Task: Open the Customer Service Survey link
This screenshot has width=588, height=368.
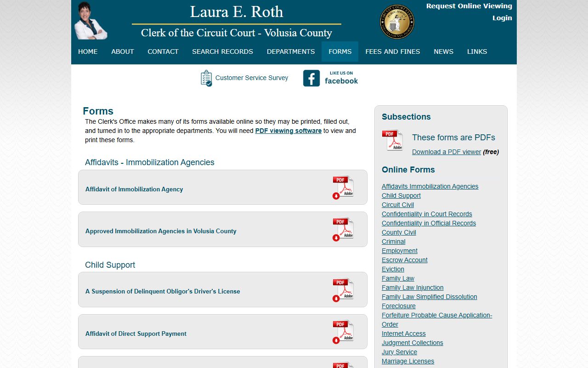Action: click(252, 78)
